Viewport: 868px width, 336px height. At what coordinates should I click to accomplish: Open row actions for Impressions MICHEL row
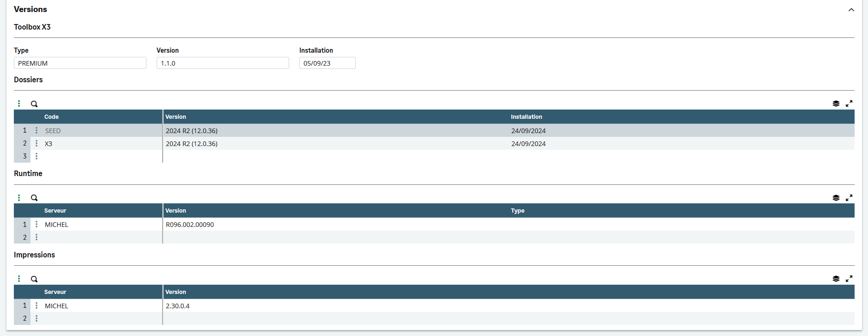[x=36, y=305]
